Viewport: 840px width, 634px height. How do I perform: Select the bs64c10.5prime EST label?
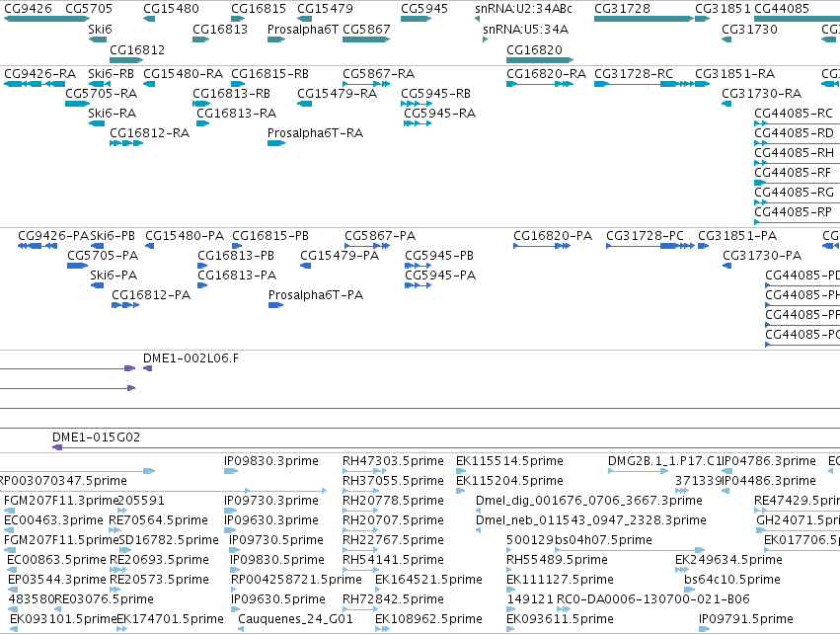pos(732,580)
